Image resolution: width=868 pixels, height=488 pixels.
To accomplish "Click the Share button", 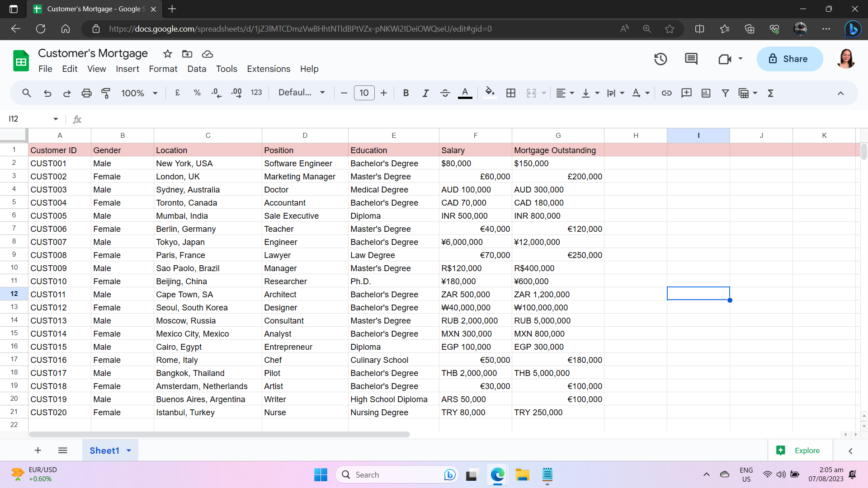I will point(789,59).
